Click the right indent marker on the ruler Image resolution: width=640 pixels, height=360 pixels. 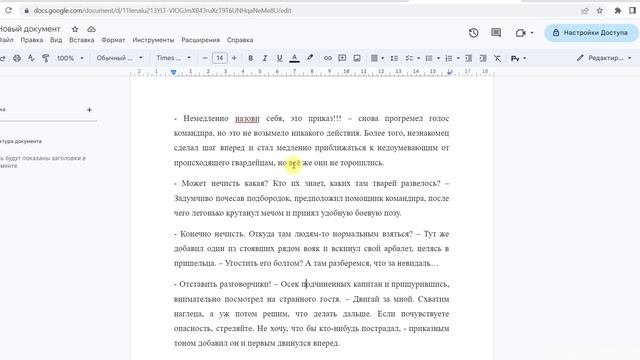pos(449,72)
